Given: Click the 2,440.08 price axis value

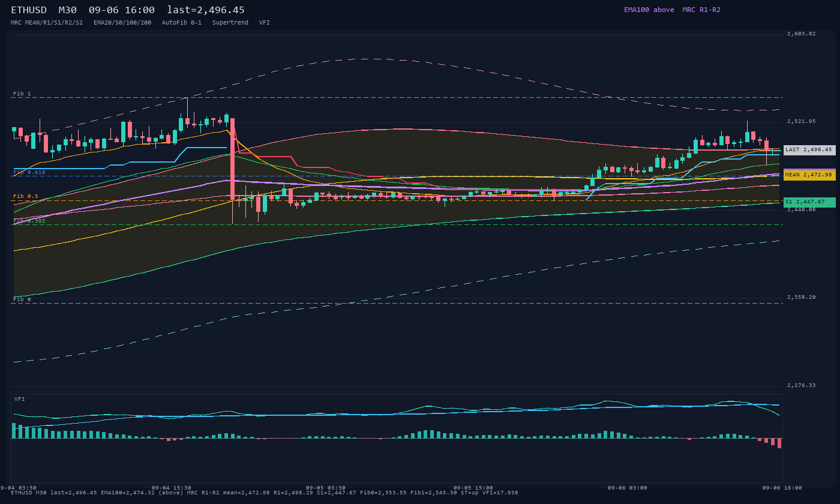Looking at the screenshot, I should 802,210.
